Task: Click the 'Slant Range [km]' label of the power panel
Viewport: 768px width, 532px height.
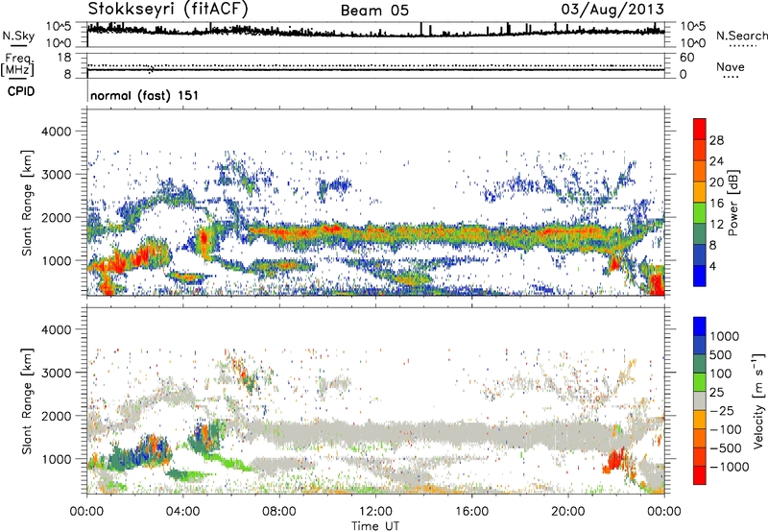Action: 27,203
